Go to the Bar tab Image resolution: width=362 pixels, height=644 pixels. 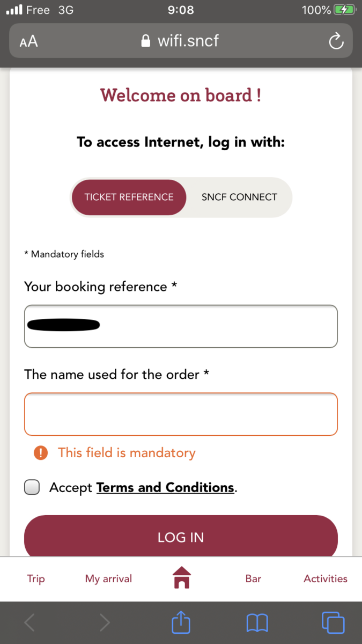[253, 579]
